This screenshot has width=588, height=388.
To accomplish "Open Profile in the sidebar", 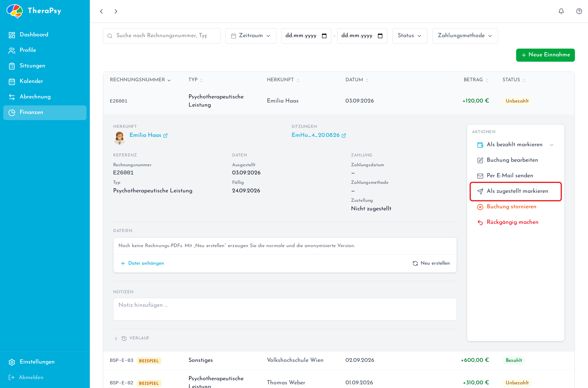I will 45,50.
